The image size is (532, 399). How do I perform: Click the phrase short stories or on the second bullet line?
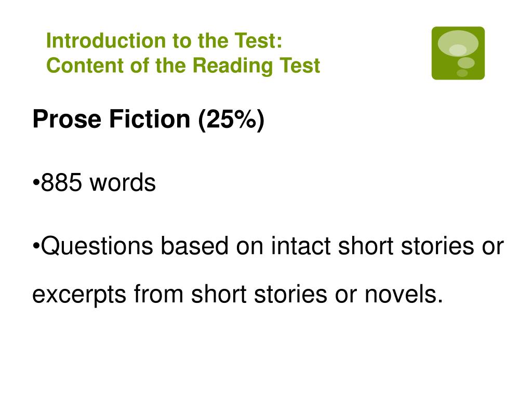421,246
